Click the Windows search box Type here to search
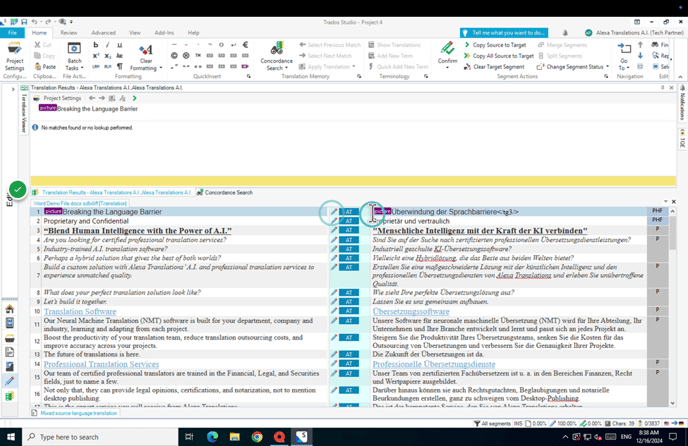 (100, 437)
